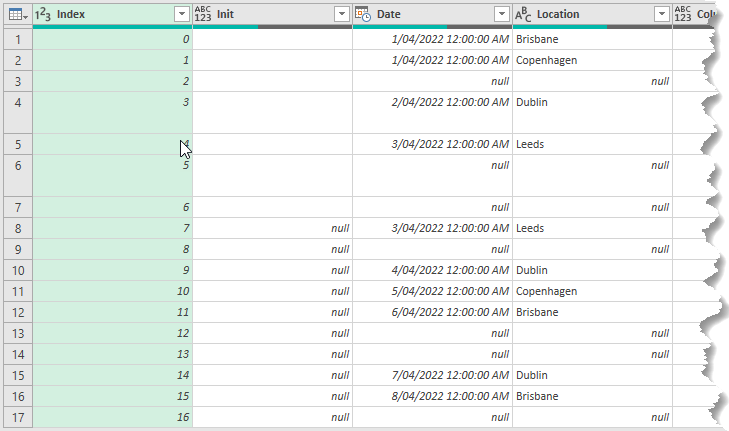This screenshot has width=729, height=431.
Task: Click the Dublin cell in row 4
Action: pyautogui.click(x=592, y=113)
